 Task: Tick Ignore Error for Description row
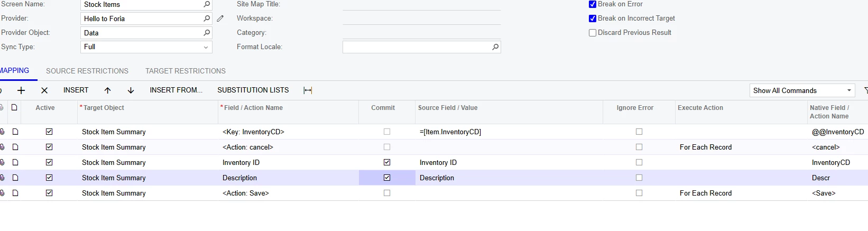[x=639, y=178]
